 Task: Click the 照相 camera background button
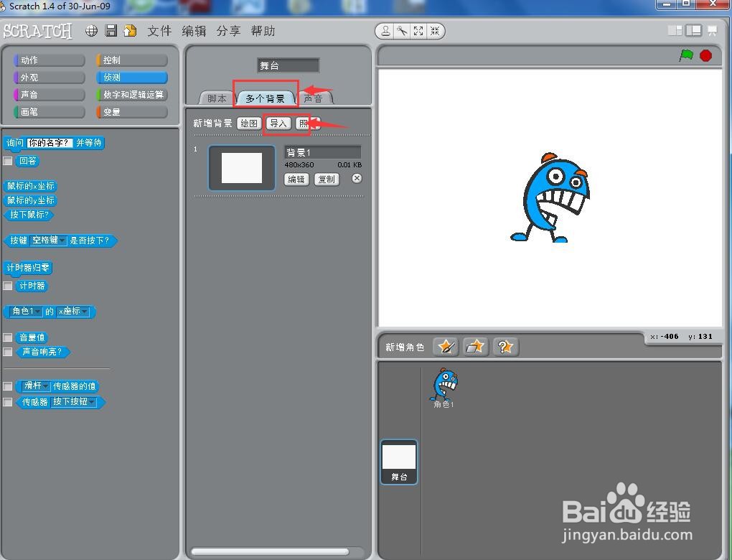tap(307, 123)
